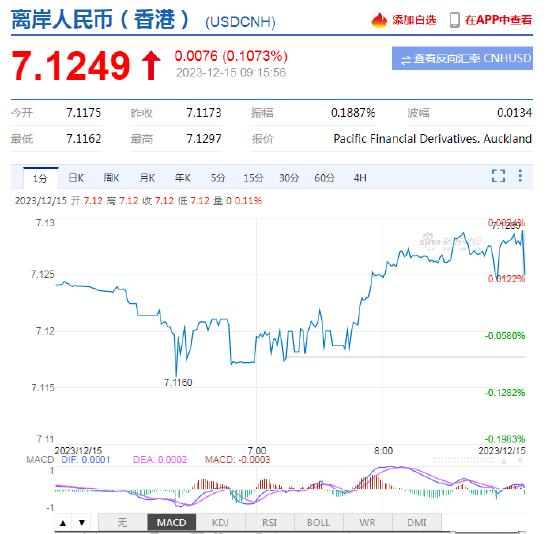This screenshot has height=534, width=550.
Task: Click the -0.0580% right axis label
Action: [505, 336]
